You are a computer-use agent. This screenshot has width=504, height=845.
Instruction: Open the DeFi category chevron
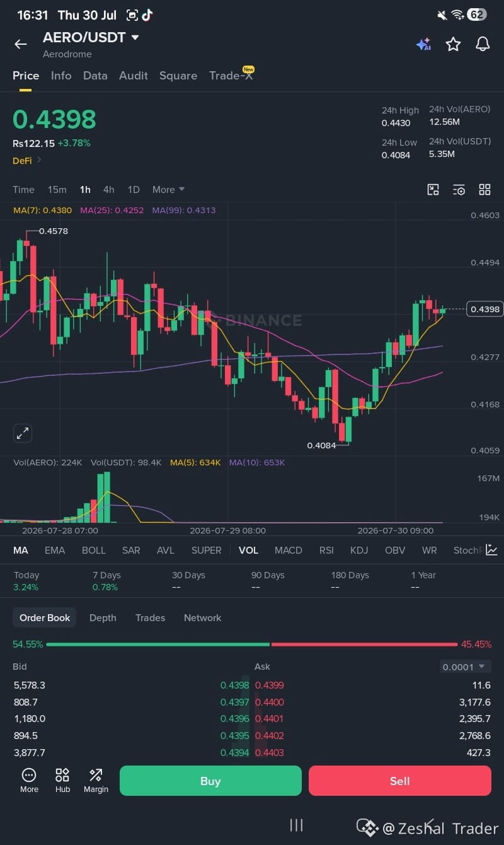[39, 160]
